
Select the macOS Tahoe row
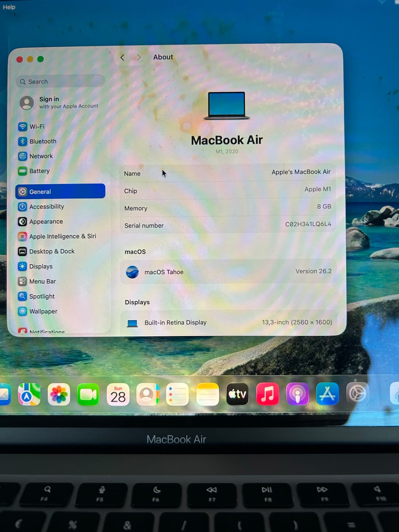(228, 272)
